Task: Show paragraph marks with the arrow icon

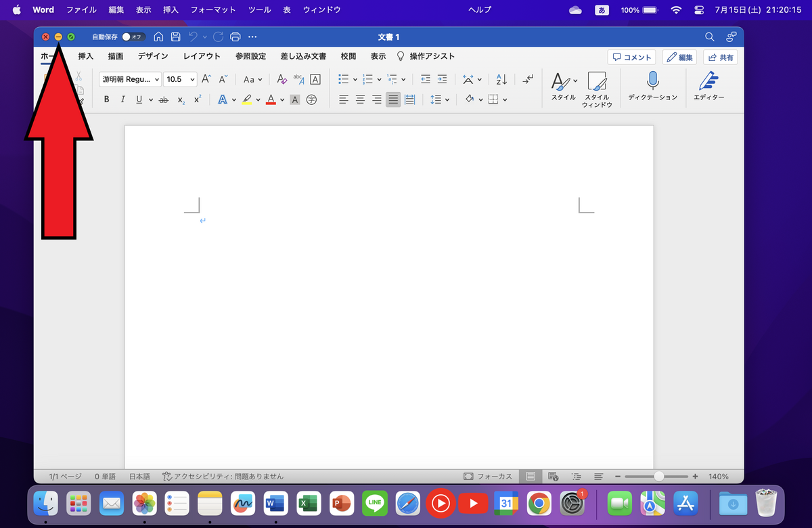Action: pos(528,79)
